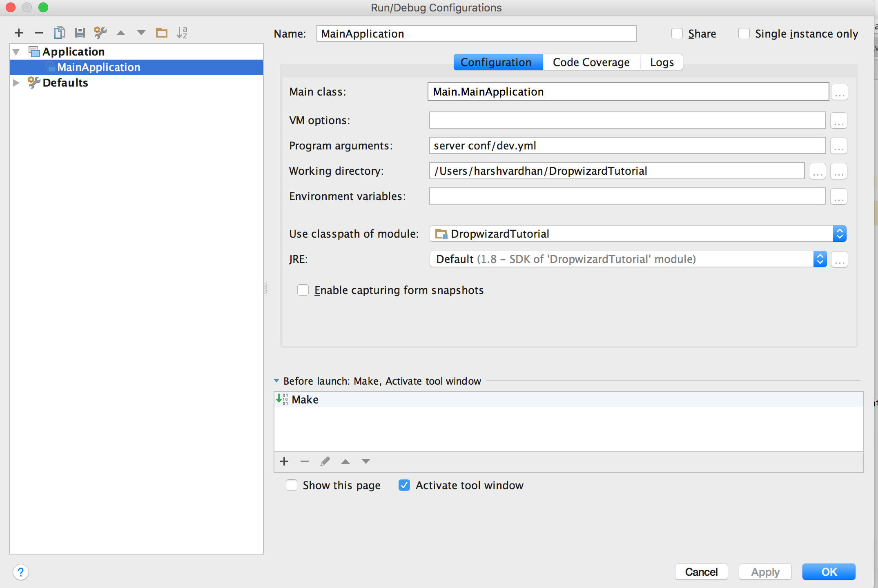
Task: Open the Logs tab
Action: point(662,62)
